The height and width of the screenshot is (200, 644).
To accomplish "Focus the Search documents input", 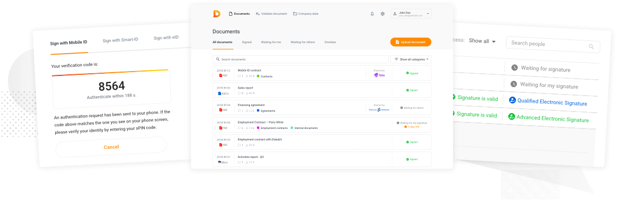I will (300, 59).
